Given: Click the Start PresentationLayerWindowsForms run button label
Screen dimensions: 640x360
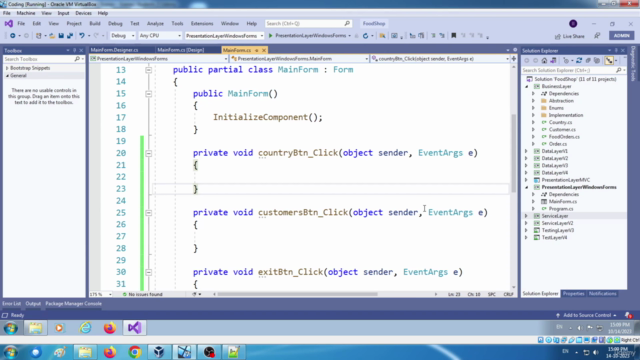Looking at the screenshot, I should [310, 36].
